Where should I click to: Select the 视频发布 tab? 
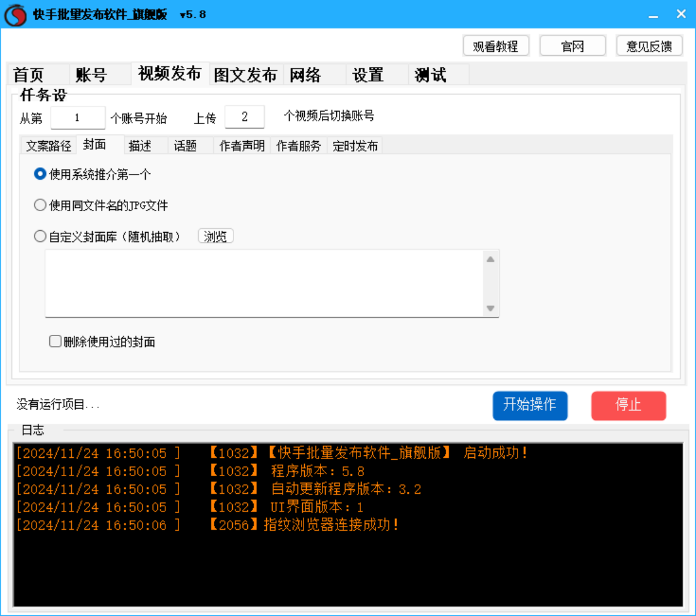click(170, 73)
